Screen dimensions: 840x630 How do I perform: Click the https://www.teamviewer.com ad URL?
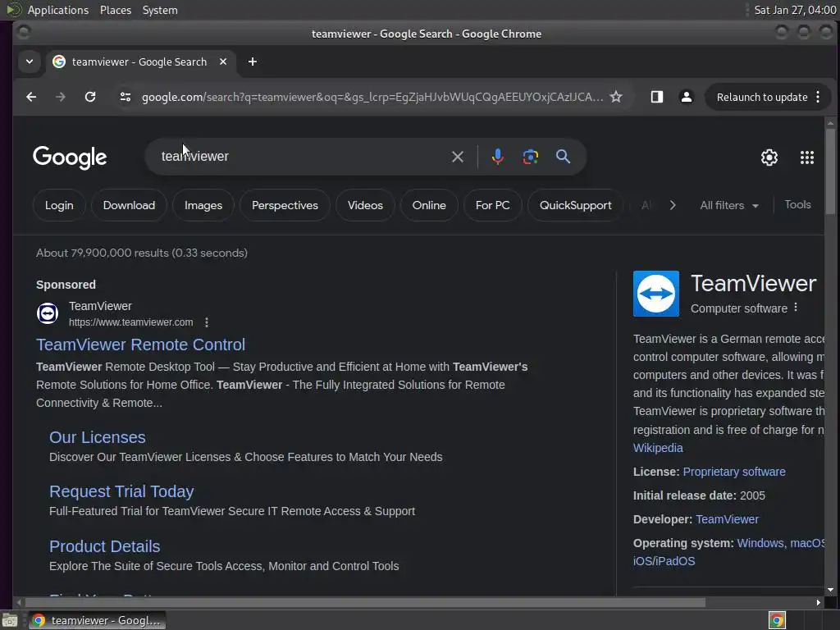[130, 322]
